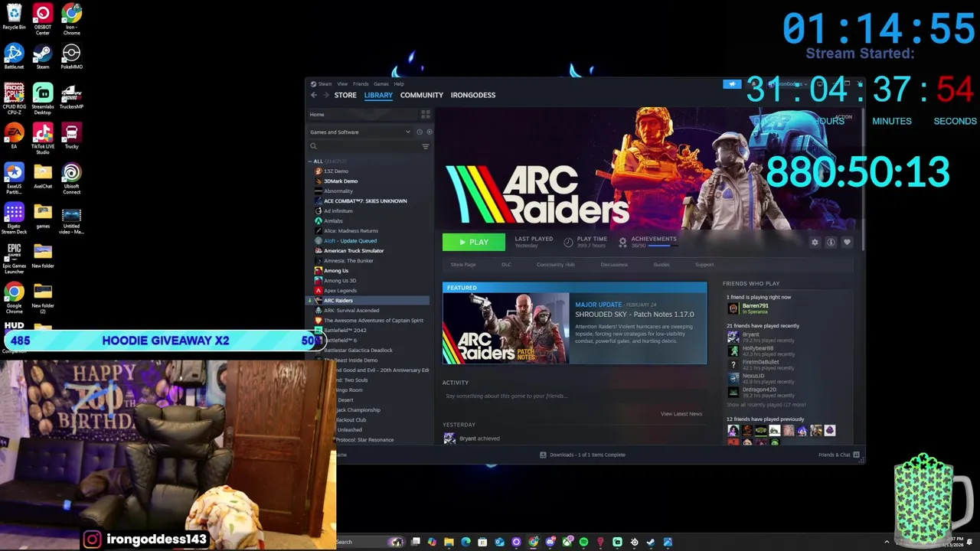Open the library collections grid view icon
Image resolution: width=980 pixels, height=551 pixels.
(x=426, y=114)
